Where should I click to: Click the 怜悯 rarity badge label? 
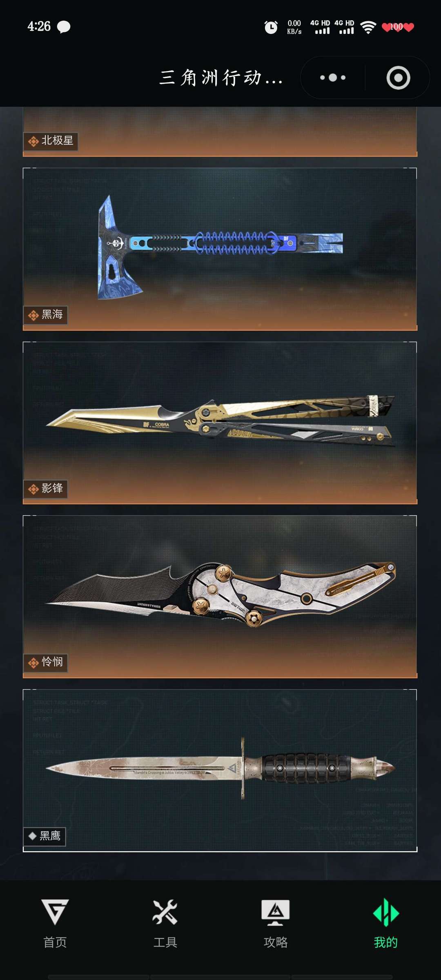coord(45,662)
